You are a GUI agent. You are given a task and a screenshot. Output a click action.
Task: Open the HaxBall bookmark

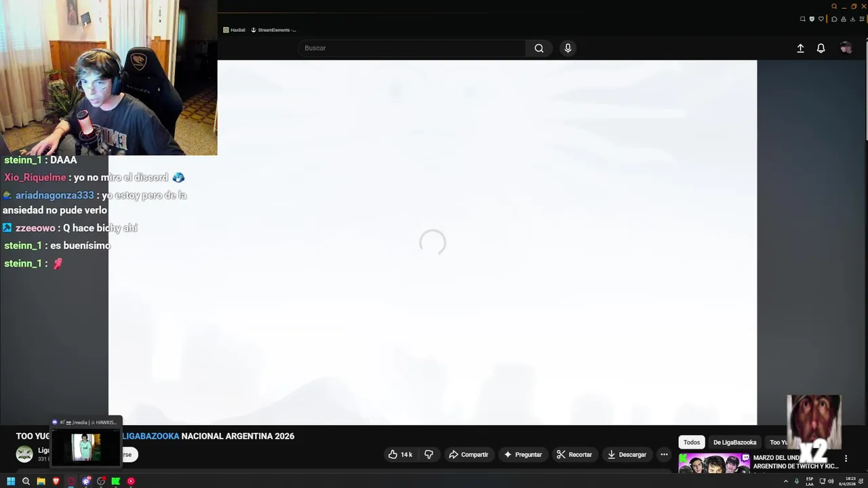pyautogui.click(x=234, y=30)
